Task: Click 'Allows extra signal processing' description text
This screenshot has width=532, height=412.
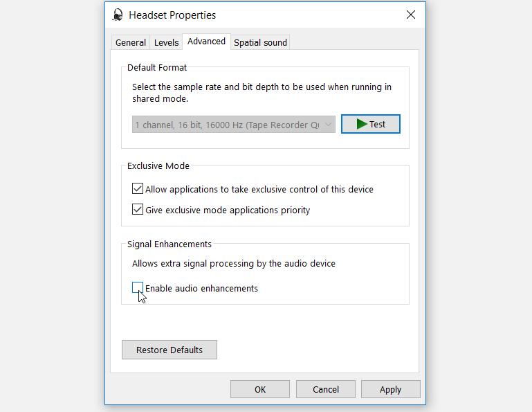Action: 234,264
